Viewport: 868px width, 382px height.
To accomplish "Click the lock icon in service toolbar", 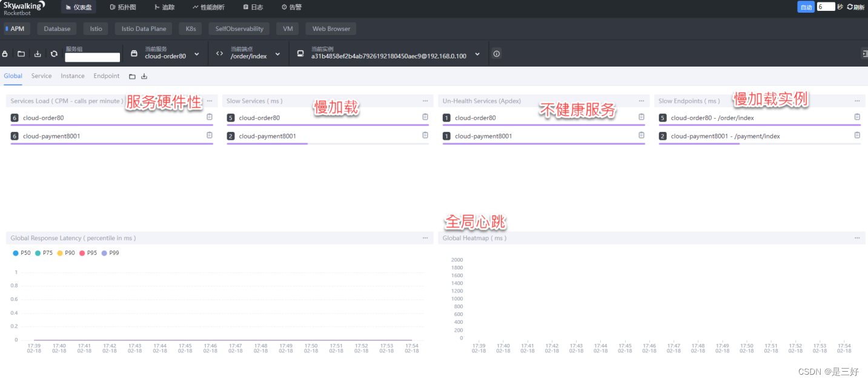I will tap(5, 54).
